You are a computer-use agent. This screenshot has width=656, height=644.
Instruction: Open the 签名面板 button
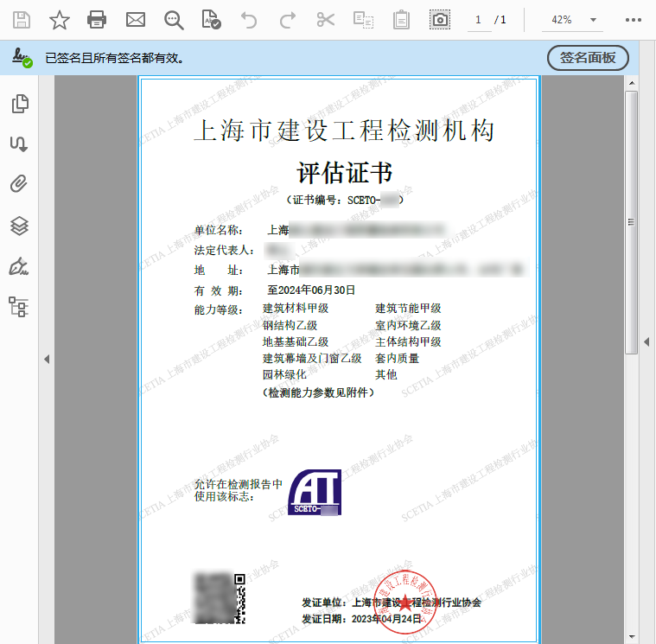588,58
